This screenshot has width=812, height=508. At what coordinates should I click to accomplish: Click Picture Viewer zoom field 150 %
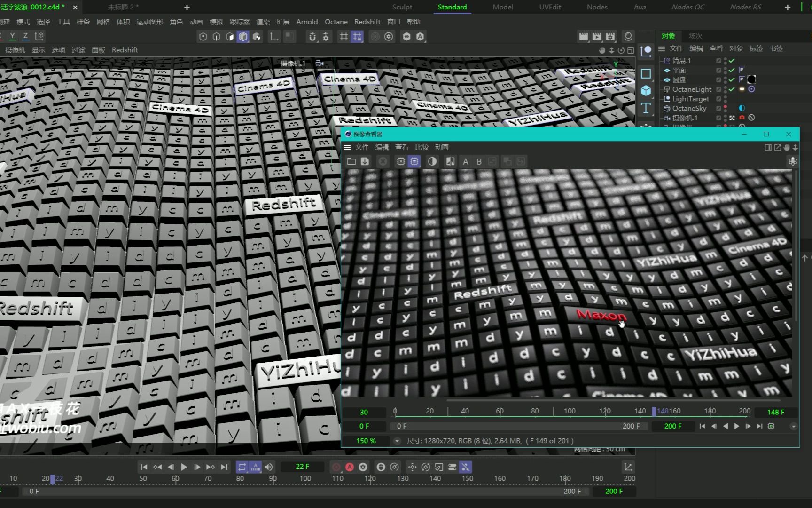click(366, 441)
